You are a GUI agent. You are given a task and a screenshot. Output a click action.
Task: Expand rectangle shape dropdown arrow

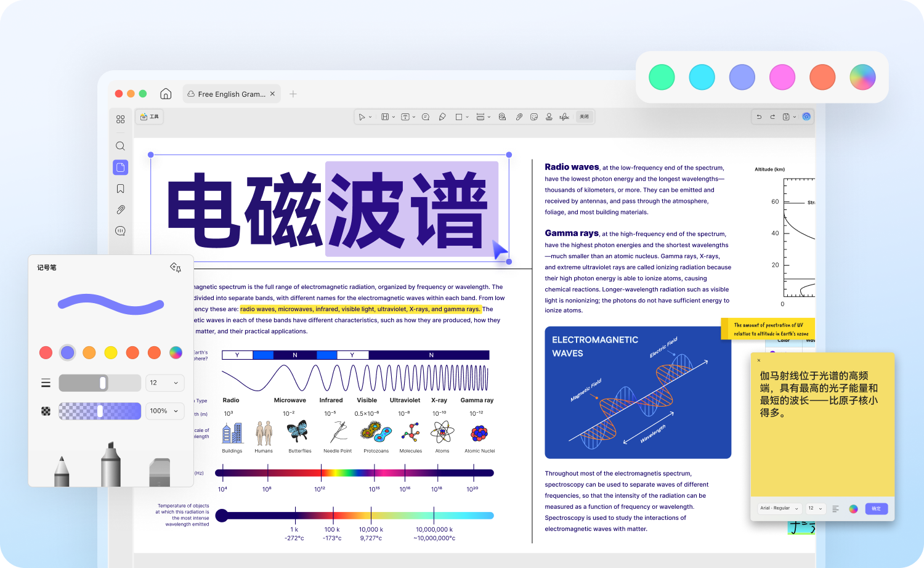[468, 117]
